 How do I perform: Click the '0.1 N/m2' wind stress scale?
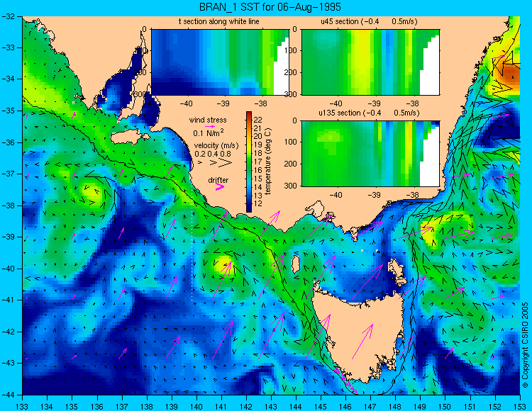pyautogui.click(x=209, y=133)
